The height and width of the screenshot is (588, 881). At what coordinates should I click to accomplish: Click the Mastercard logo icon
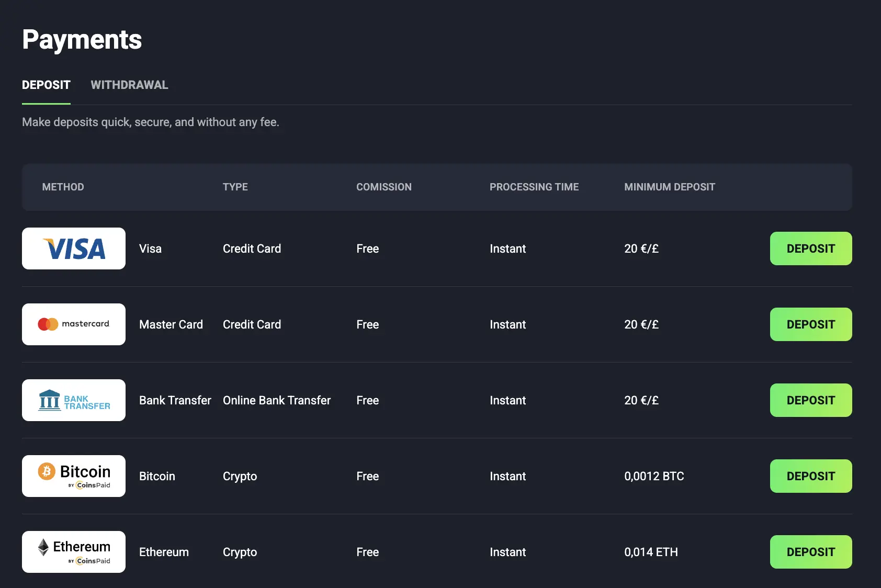[74, 324]
